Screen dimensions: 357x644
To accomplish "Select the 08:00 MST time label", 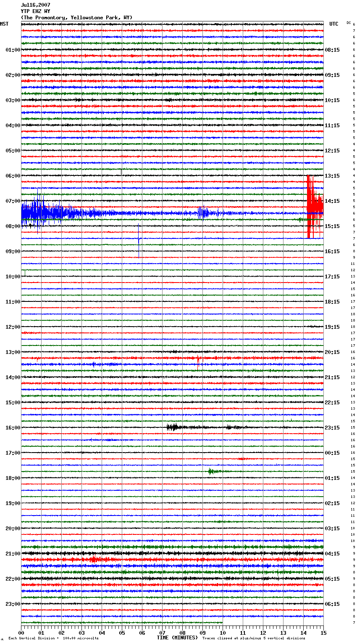I will click(x=13, y=226).
